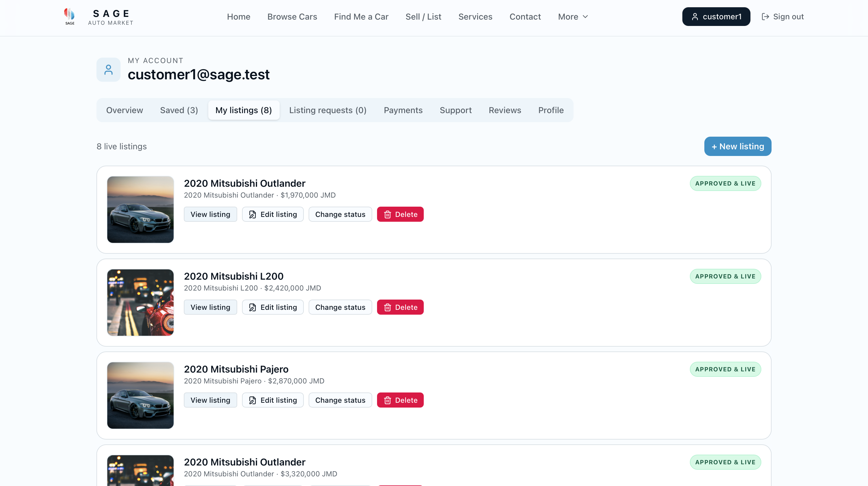This screenshot has width=868, height=486.
Task: Edit listing for Outlander $1,970,000
Action: click(x=272, y=214)
